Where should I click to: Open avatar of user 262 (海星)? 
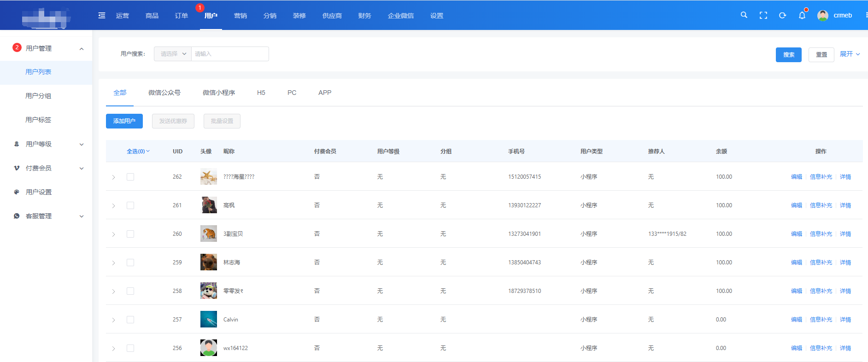pyautogui.click(x=209, y=176)
